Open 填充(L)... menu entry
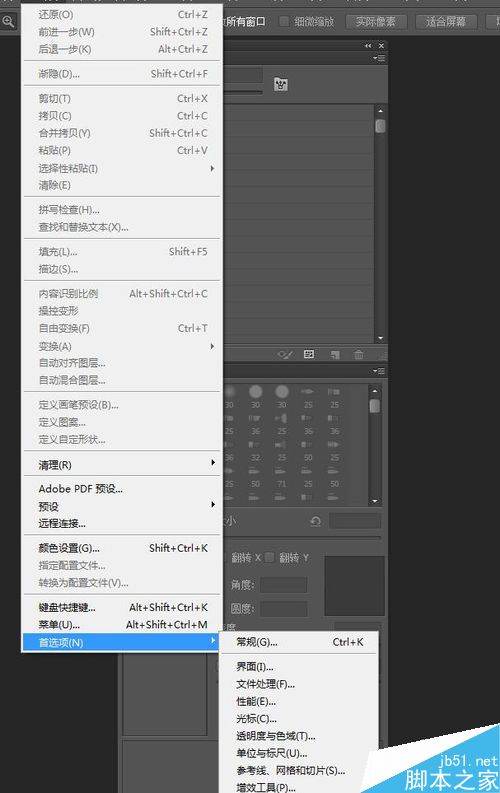Screen dimensions: 500x793 tap(122, 251)
